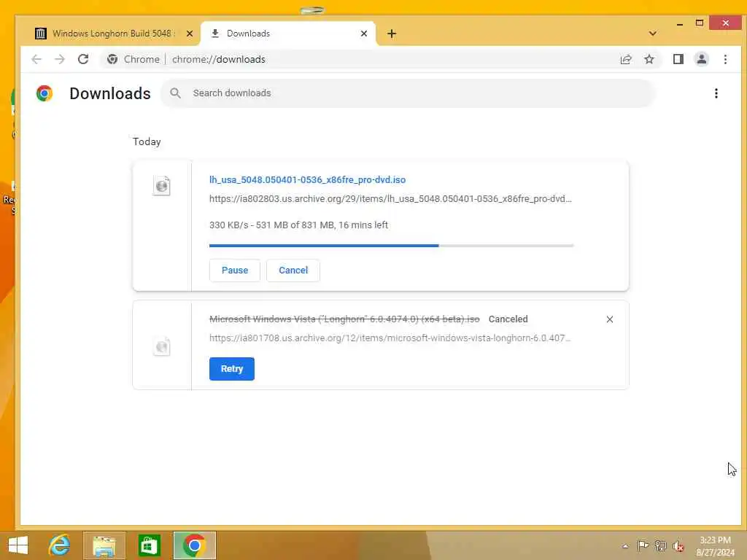Click the Today date heading
The image size is (747, 560).
(147, 142)
